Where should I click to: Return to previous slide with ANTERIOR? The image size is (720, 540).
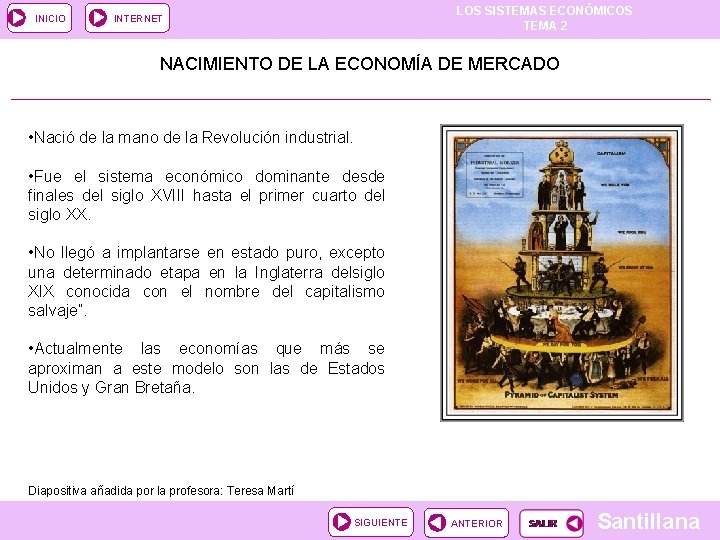click(x=466, y=523)
